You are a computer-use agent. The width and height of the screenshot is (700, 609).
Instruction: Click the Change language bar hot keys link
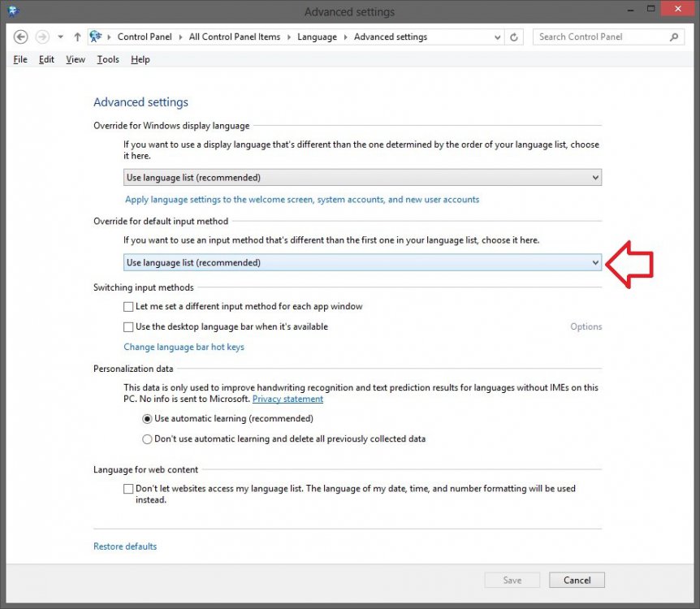point(184,346)
